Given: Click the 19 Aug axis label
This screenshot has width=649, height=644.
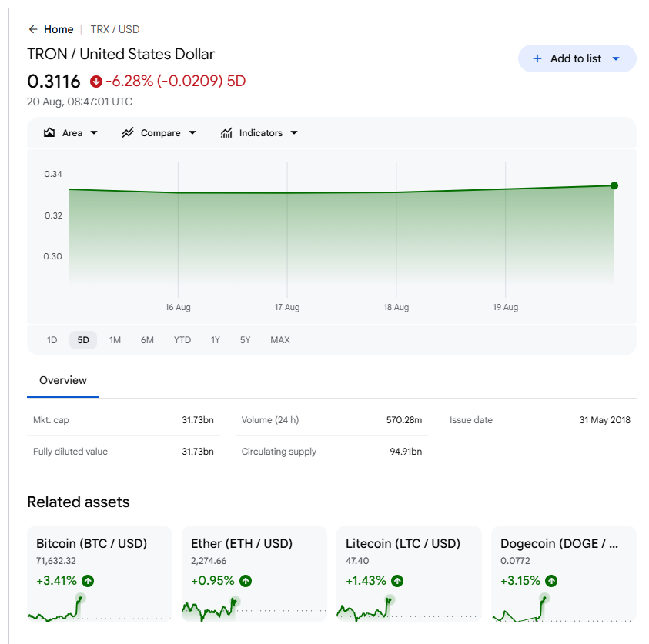Looking at the screenshot, I should click(x=505, y=307).
